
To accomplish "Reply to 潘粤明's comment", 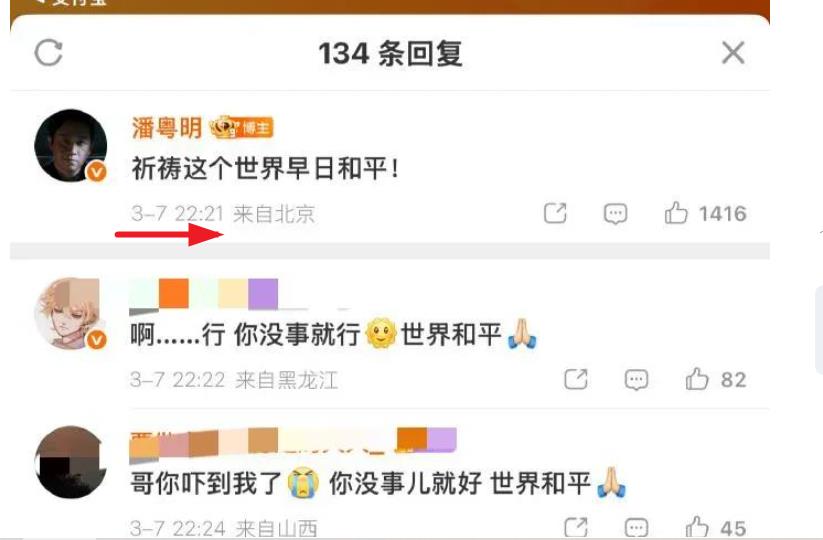I will point(615,214).
